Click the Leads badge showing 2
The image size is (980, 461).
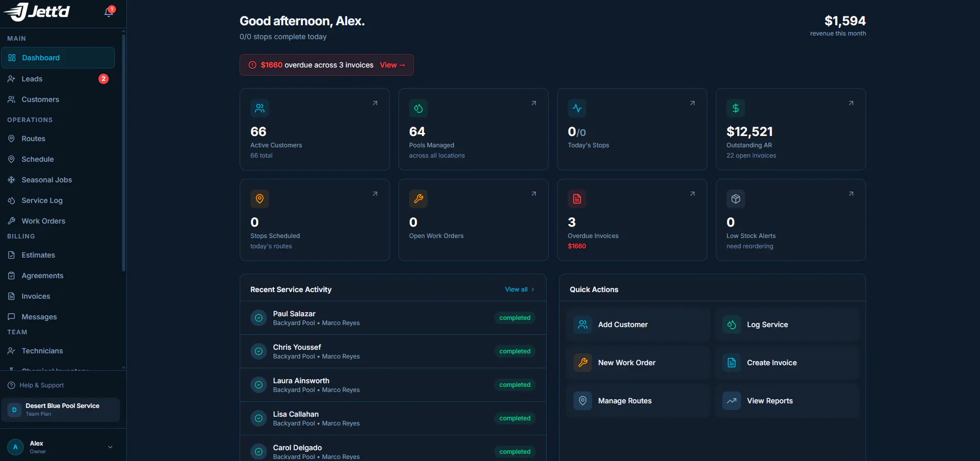(104, 79)
